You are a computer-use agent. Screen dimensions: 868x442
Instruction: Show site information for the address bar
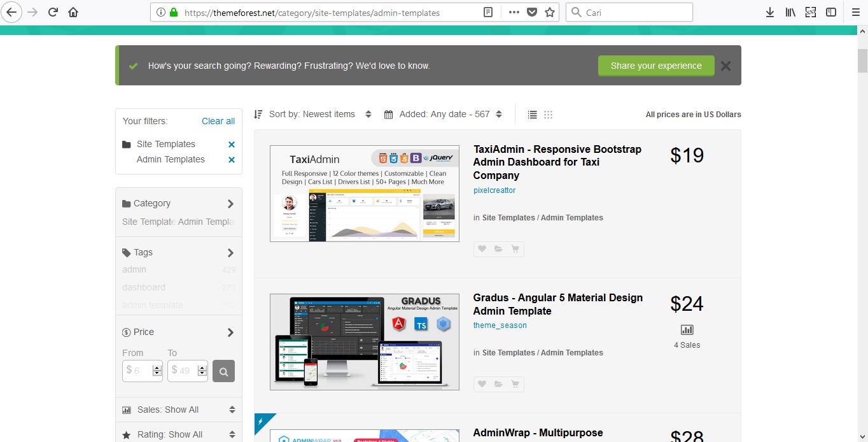160,12
